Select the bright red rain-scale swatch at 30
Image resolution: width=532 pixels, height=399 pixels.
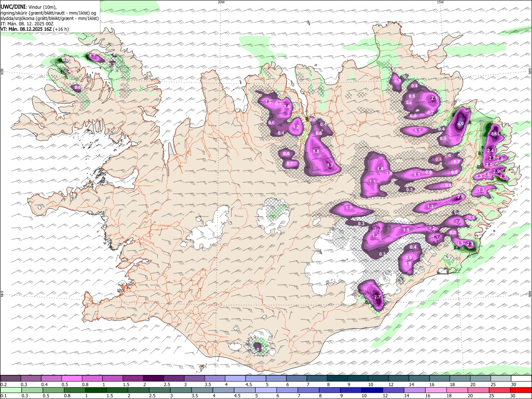[x=521, y=390]
